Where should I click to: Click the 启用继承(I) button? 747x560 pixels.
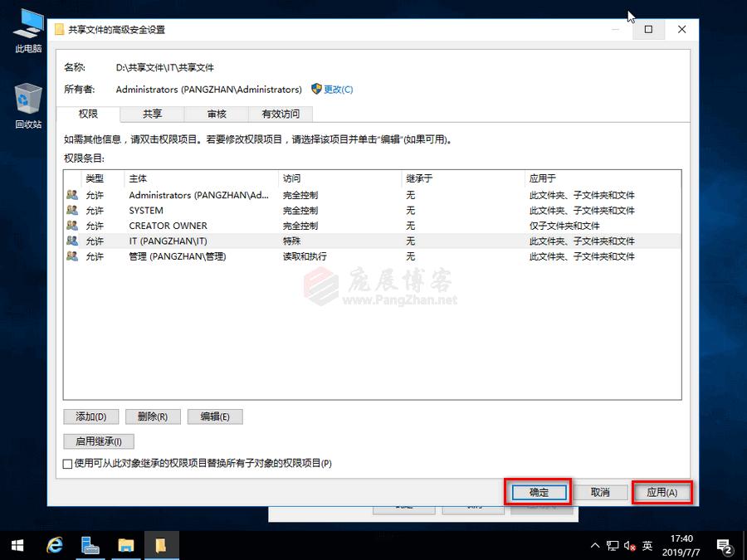[98, 441]
